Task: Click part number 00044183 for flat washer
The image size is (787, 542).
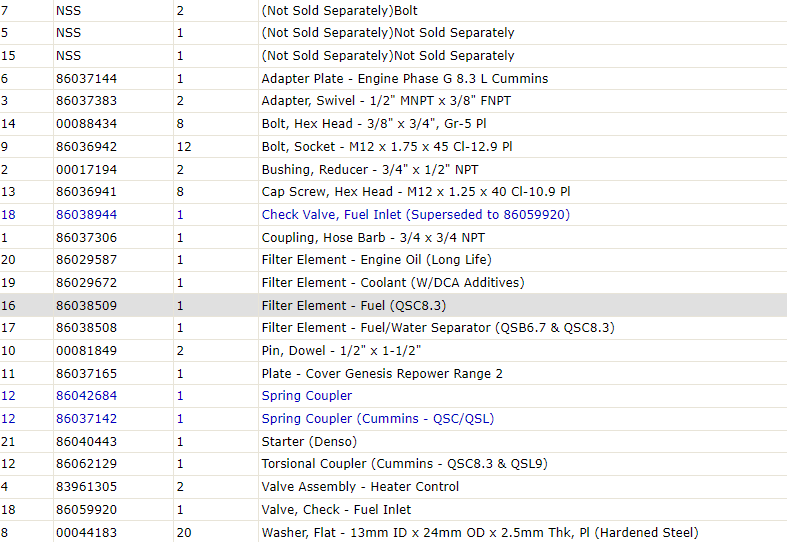Action: point(86,532)
